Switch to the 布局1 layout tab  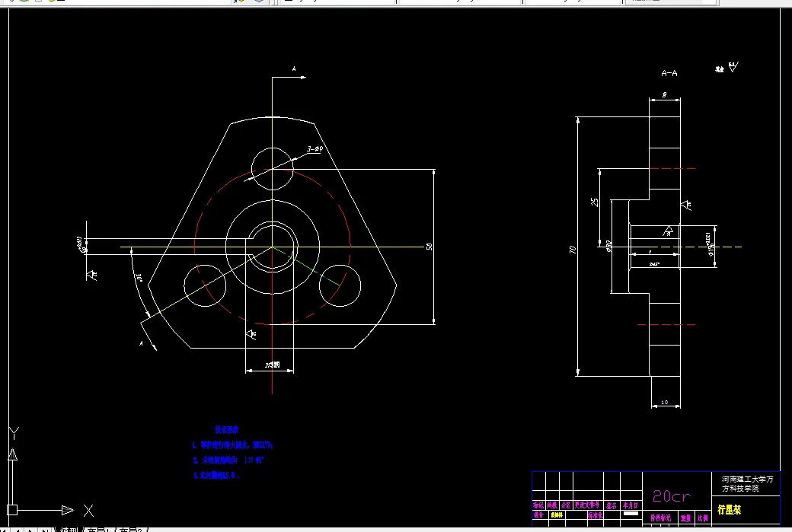pyautogui.click(x=98, y=530)
